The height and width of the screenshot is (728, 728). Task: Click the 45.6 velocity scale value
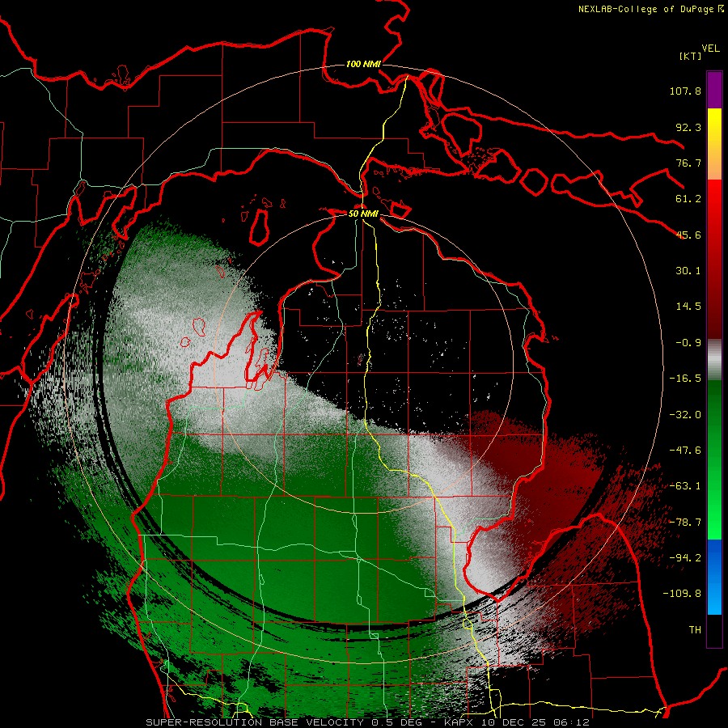pyautogui.click(x=688, y=235)
